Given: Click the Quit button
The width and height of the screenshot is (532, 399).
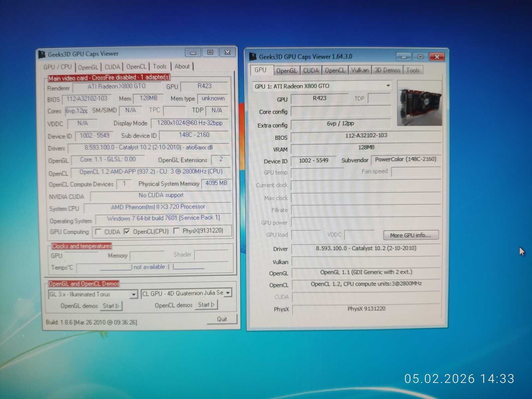Looking at the screenshot, I should click(222, 319).
